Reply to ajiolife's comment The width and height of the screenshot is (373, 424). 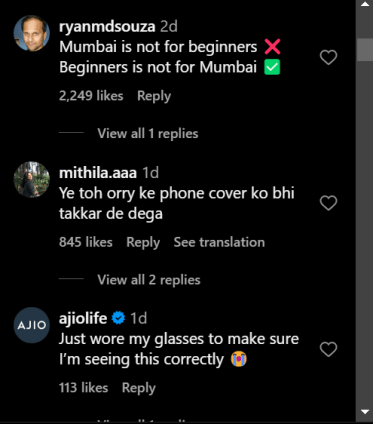coord(139,388)
